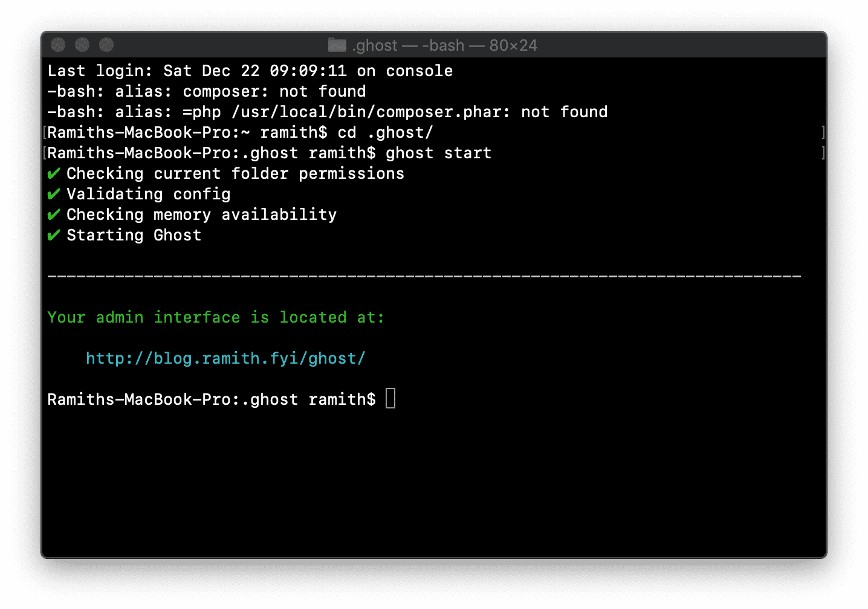This screenshot has width=868, height=609.
Task: Click the "Your admin interface is located at:" text
Action: pos(215,318)
